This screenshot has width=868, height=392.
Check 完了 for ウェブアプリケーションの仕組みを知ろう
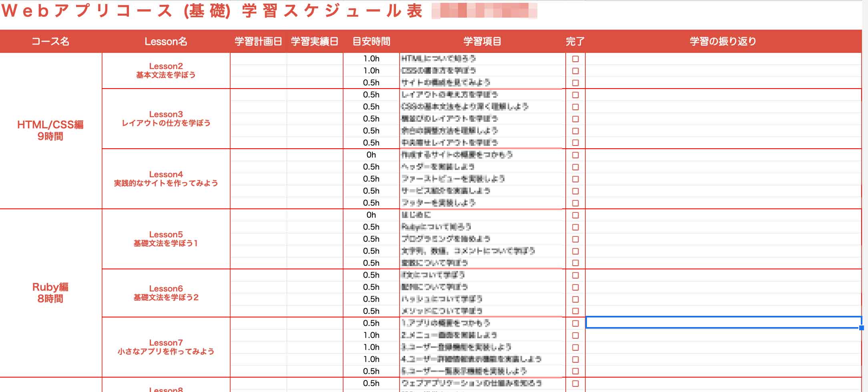[x=575, y=384]
